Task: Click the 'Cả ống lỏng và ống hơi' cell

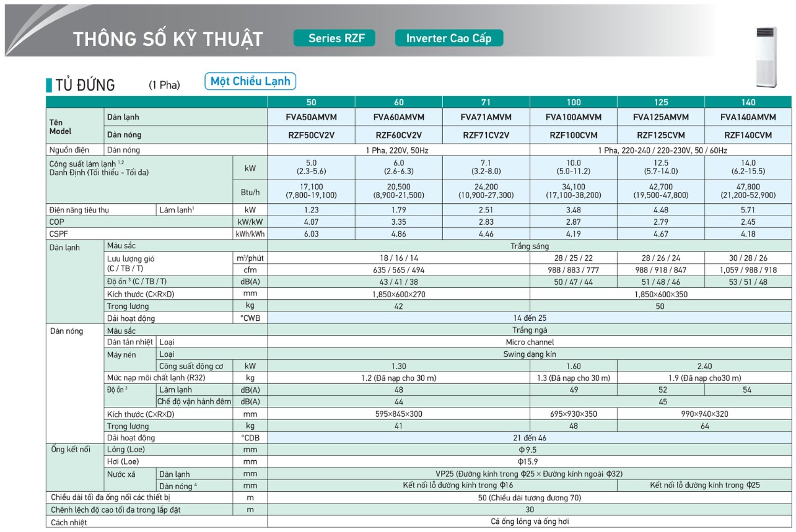Action: pyautogui.click(x=530, y=522)
